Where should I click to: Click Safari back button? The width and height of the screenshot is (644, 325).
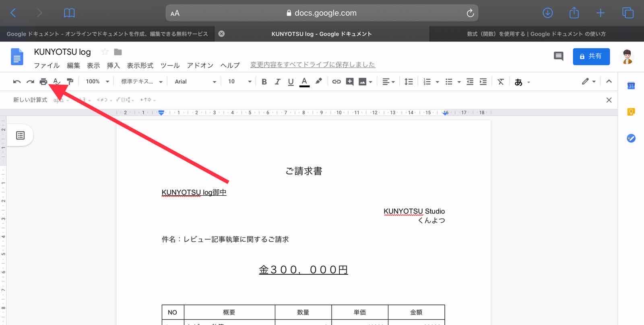[13, 13]
